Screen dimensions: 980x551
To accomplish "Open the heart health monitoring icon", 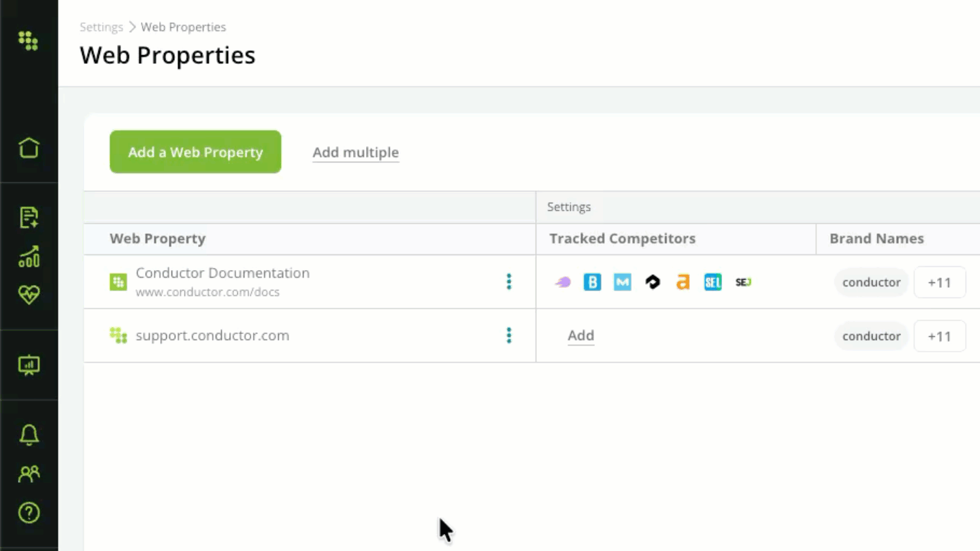I will 29,295.
